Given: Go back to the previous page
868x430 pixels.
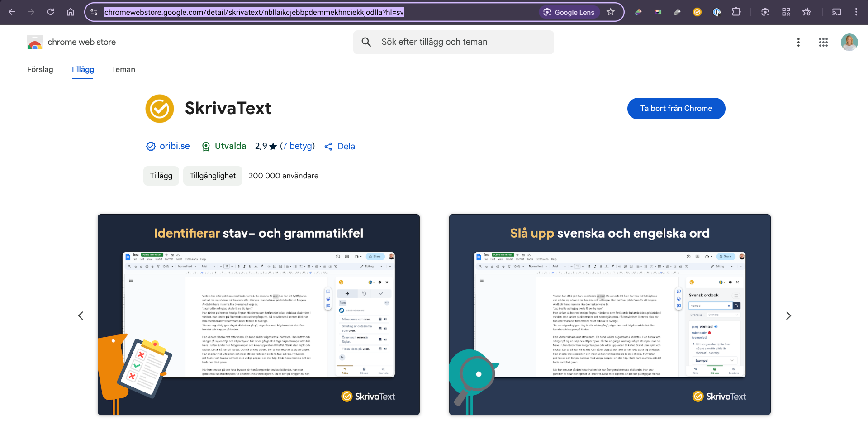Looking at the screenshot, I should coord(12,12).
